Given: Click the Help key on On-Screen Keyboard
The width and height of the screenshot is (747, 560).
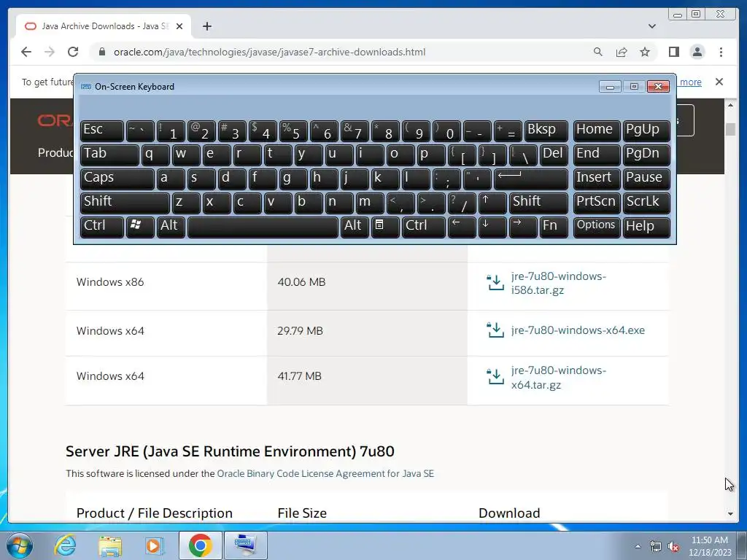Looking at the screenshot, I should pyautogui.click(x=646, y=227).
